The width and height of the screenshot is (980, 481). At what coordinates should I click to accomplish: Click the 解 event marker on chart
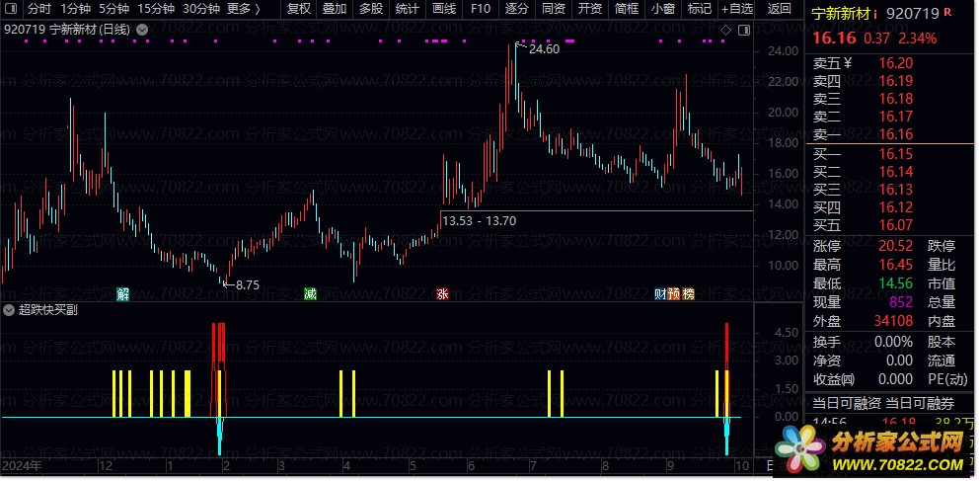(122, 293)
